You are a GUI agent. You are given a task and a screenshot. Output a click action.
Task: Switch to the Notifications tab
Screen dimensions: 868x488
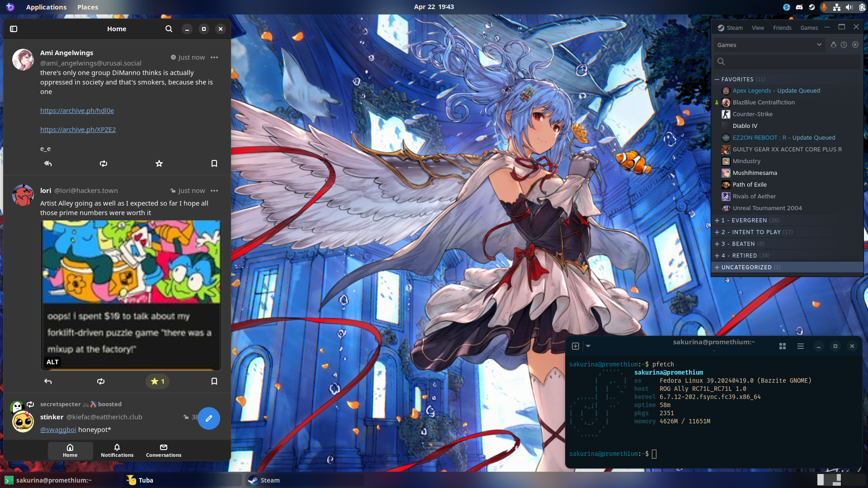click(x=117, y=450)
